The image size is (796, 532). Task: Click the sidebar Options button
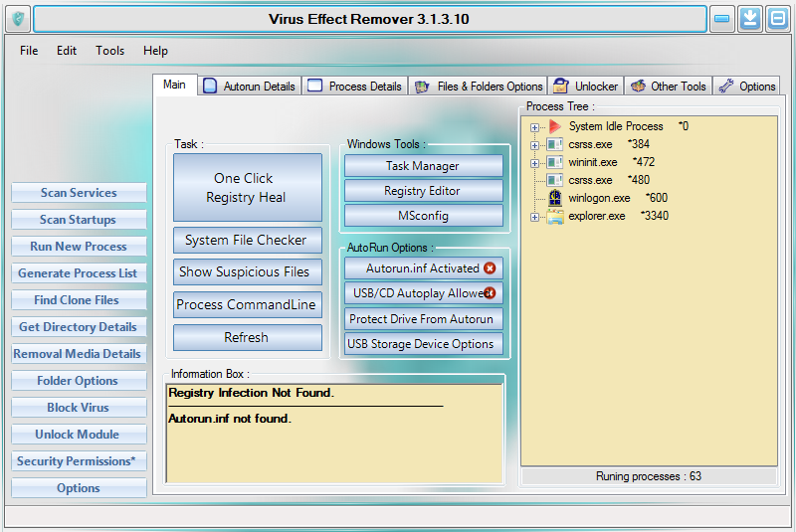(79, 488)
